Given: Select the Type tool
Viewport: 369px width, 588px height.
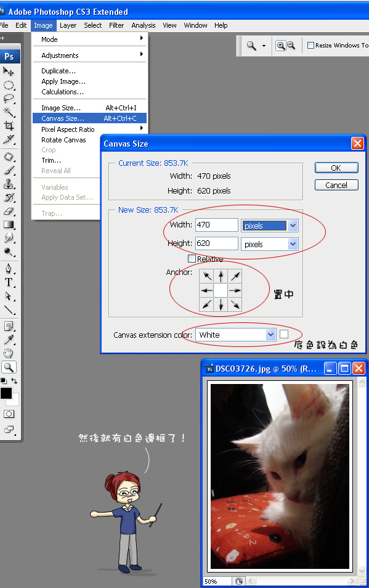Looking at the screenshot, I should (x=9, y=282).
